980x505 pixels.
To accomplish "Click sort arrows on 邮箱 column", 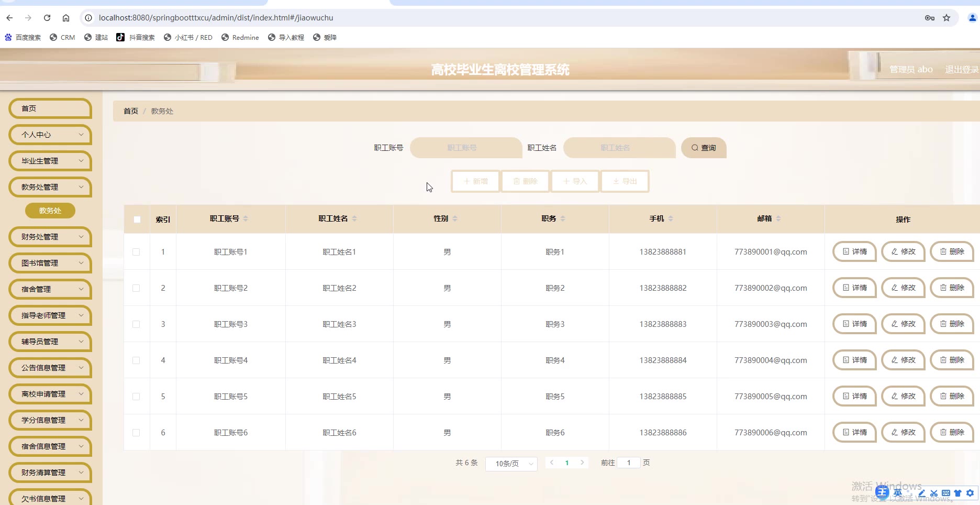I will pos(778,218).
